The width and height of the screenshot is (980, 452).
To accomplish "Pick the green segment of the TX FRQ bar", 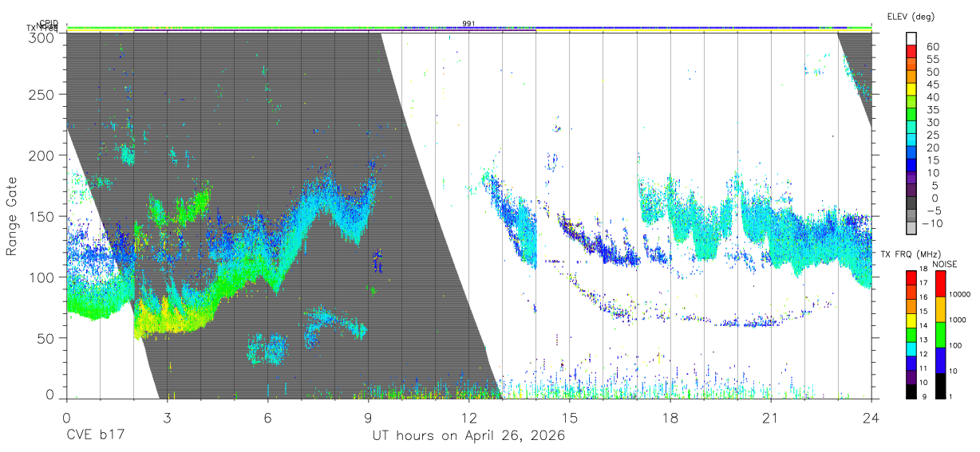I will [x=911, y=334].
